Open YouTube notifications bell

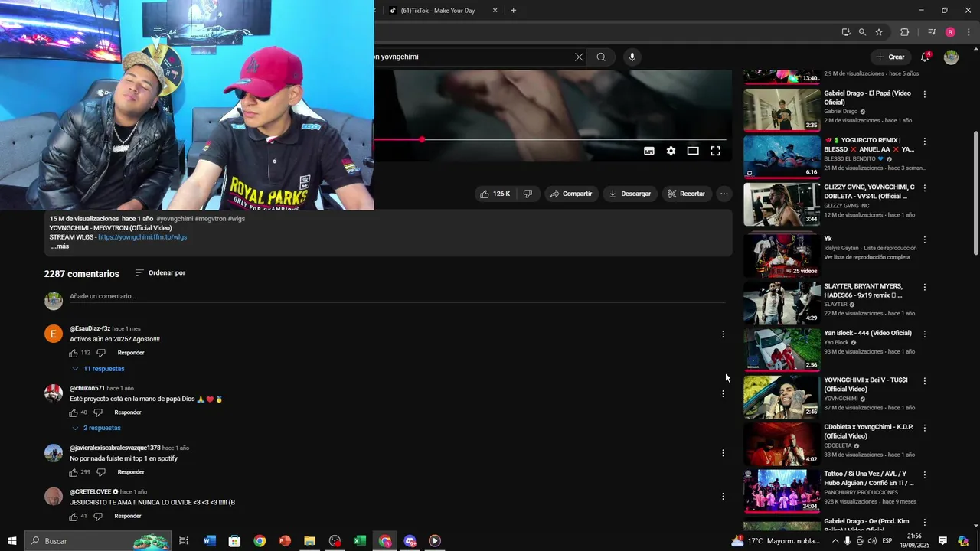pyautogui.click(x=925, y=57)
